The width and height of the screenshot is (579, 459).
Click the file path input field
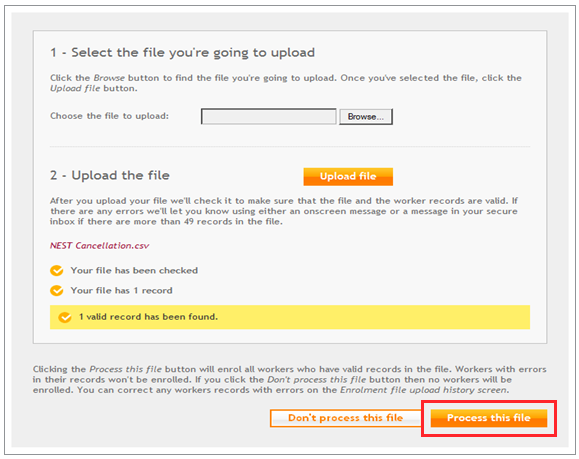(268, 117)
